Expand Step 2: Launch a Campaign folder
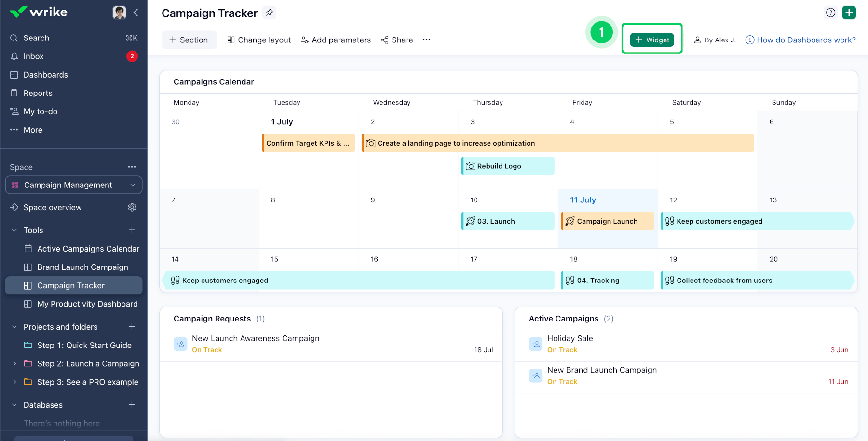The height and width of the screenshot is (441, 868). tap(14, 363)
